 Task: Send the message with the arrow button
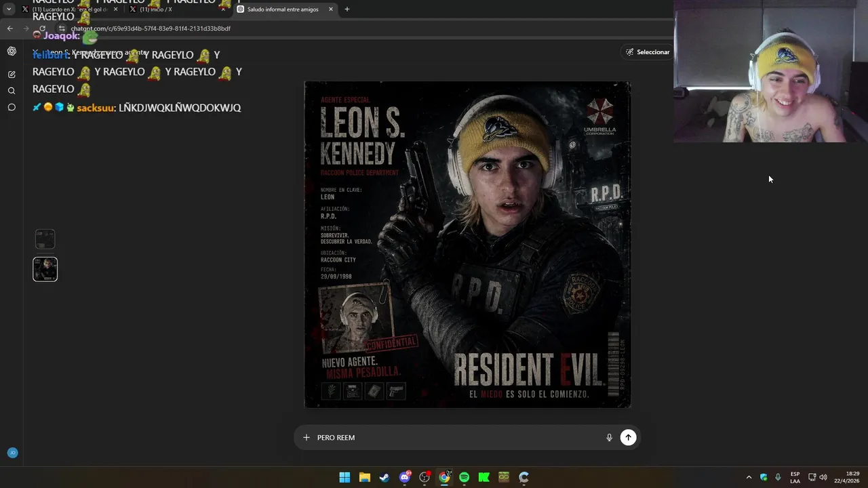[x=629, y=438]
